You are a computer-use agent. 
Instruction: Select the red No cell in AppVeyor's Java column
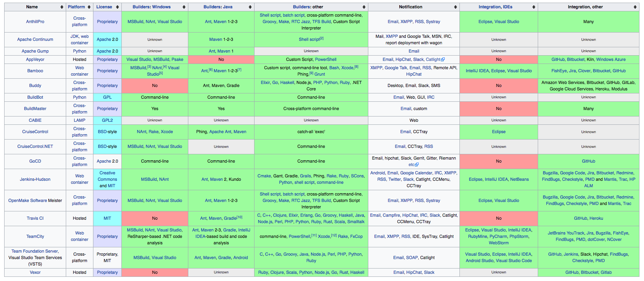coord(221,59)
